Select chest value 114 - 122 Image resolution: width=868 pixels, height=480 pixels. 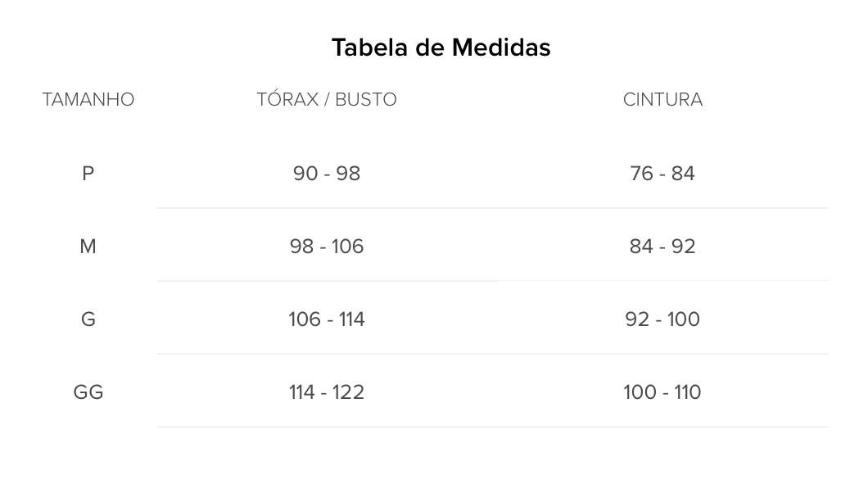(327, 392)
